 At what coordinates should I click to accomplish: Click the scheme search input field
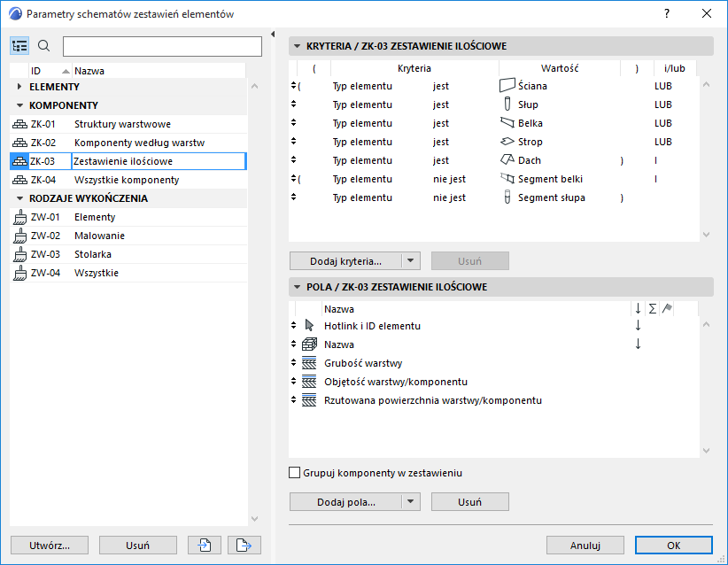click(x=162, y=46)
